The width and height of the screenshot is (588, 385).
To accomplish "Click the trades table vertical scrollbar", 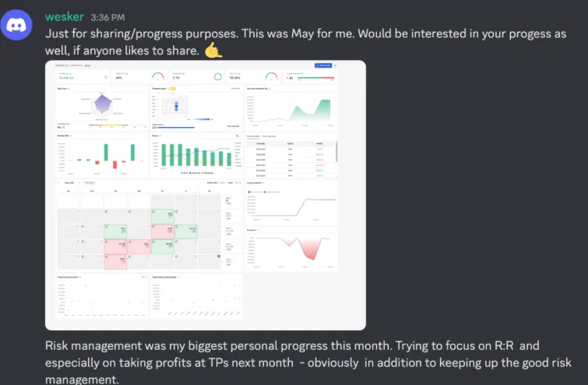I will [336, 152].
